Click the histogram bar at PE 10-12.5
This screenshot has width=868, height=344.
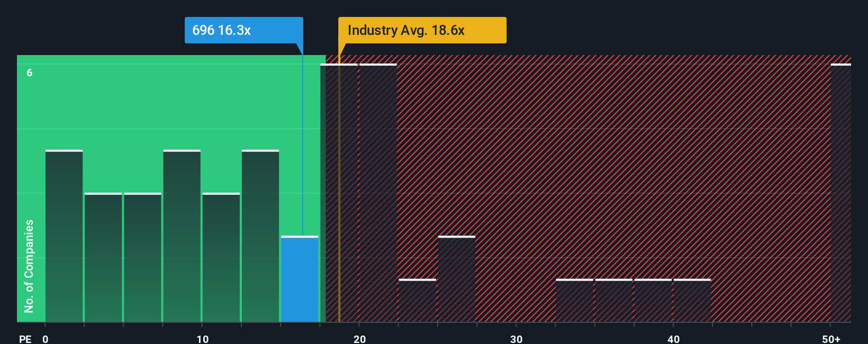tap(221, 257)
